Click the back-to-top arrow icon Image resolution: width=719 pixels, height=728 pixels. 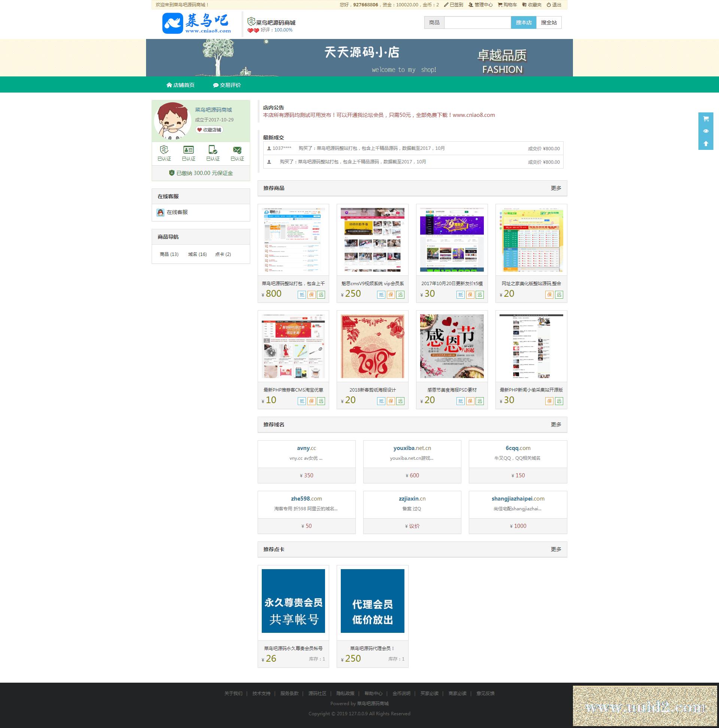706,144
